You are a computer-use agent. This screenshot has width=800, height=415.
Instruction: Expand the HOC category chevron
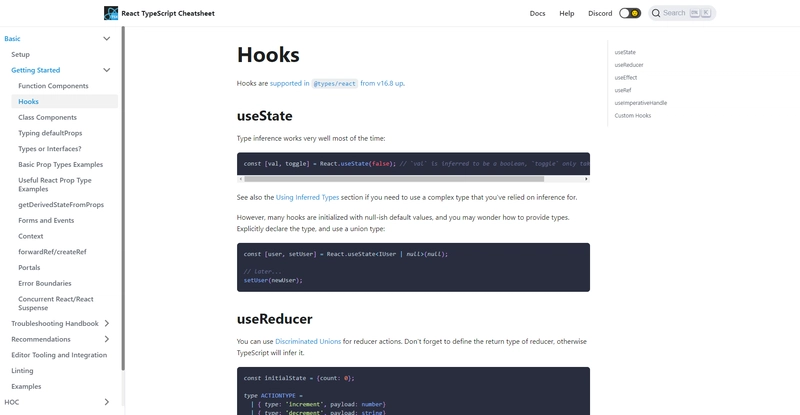[x=107, y=402]
